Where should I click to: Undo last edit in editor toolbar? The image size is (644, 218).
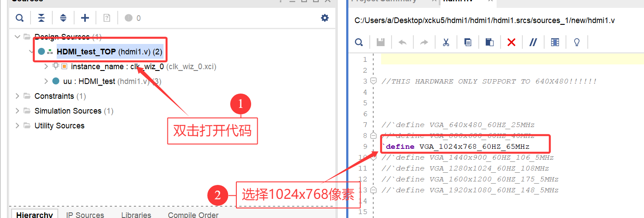tap(402, 42)
